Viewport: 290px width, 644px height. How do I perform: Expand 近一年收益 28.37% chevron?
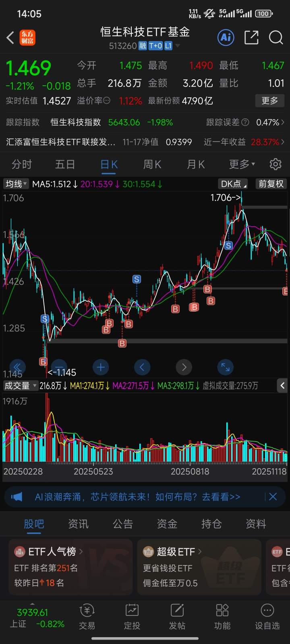click(283, 142)
